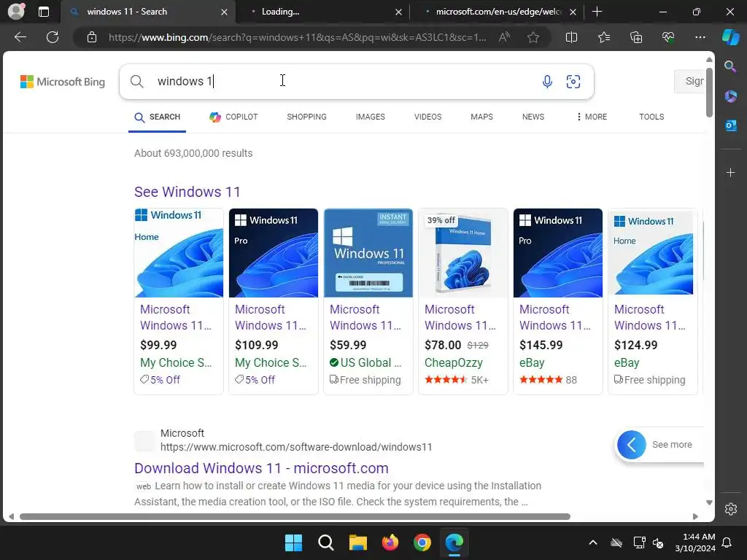Viewport: 747px width, 560px height.
Task: Select the SHOPPING search tab
Action: tap(307, 117)
